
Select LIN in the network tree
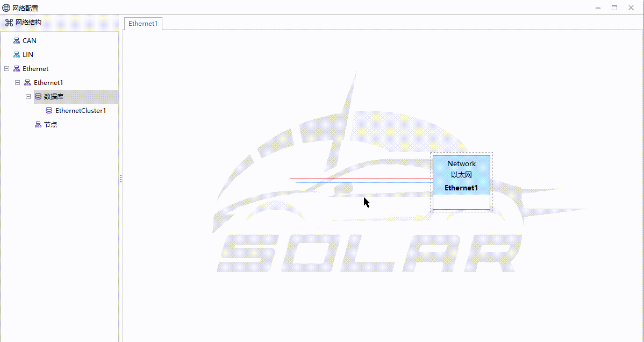(x=28, y=55)
